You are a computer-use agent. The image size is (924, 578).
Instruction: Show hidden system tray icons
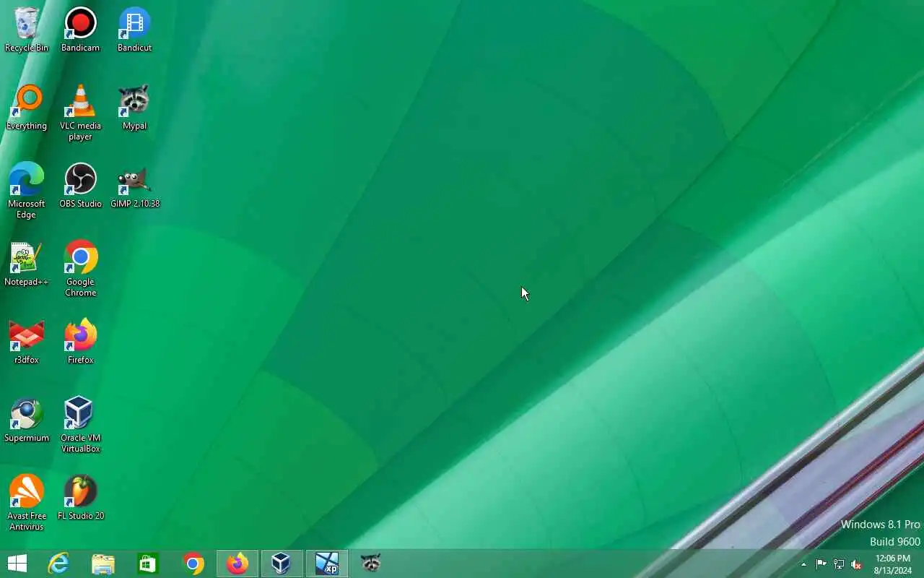pyautogui.click(x=803, y=565)
